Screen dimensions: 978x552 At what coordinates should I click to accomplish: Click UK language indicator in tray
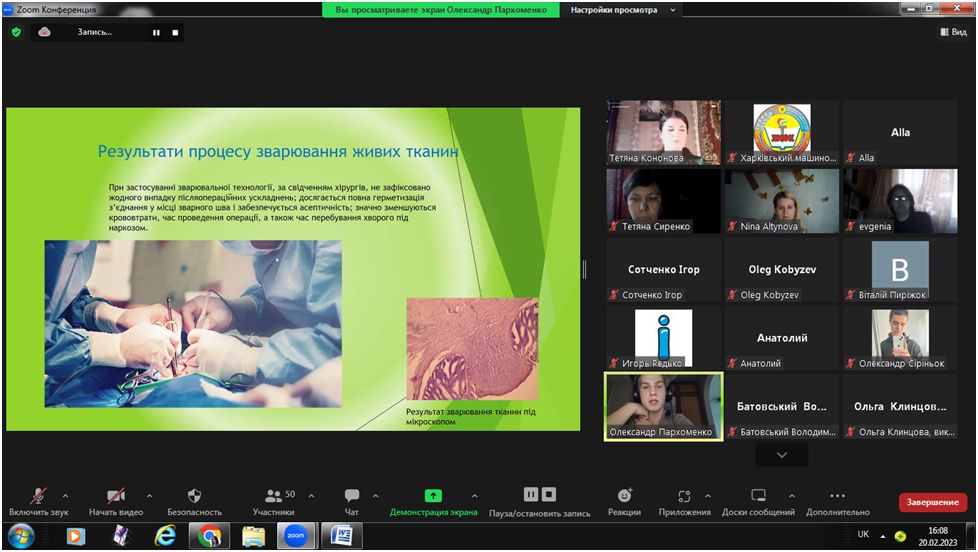coord(863,535)
